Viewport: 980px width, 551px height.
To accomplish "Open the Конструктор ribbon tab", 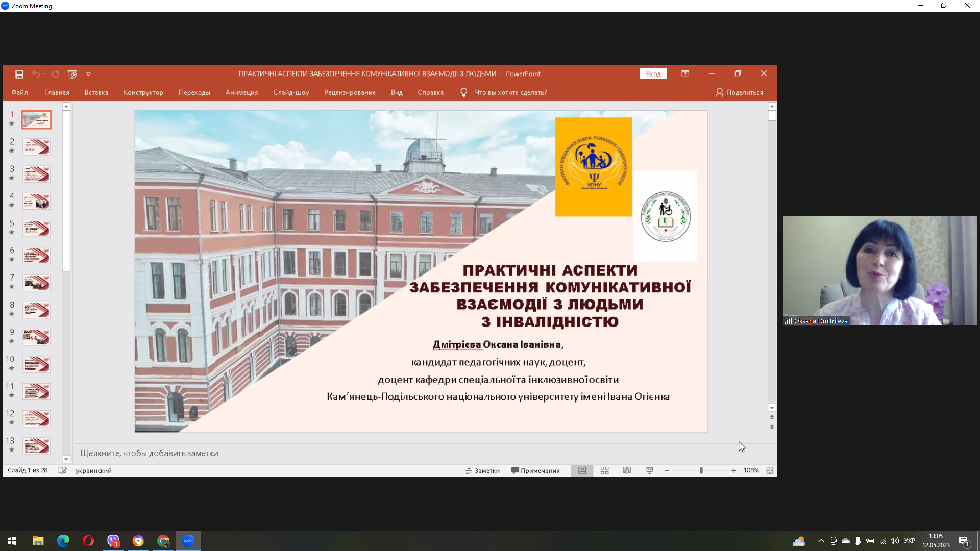I will point(143,92).
